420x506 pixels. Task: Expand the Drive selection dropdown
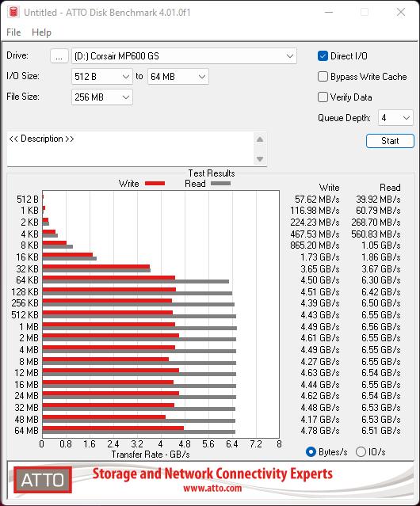(184, 56)
